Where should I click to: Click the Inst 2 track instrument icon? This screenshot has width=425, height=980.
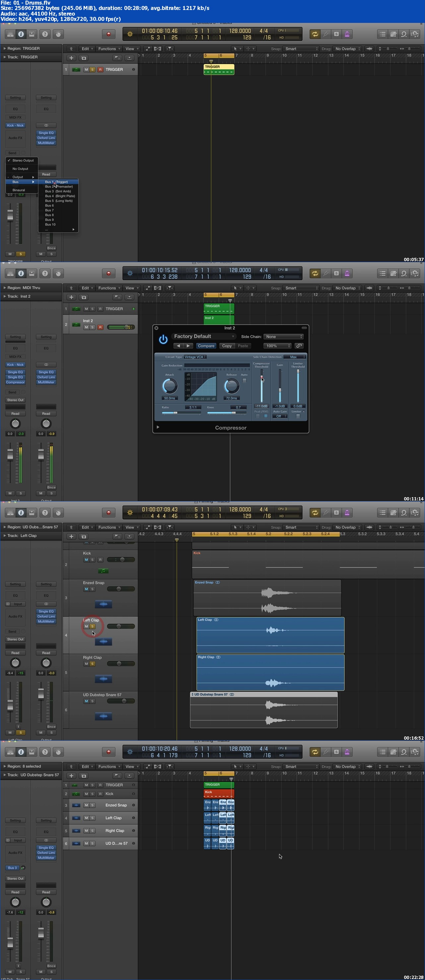tap(76, 325)
